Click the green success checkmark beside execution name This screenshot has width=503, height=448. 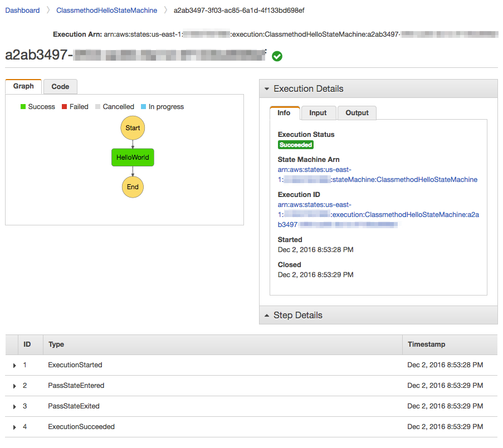[x=277, y=56]
